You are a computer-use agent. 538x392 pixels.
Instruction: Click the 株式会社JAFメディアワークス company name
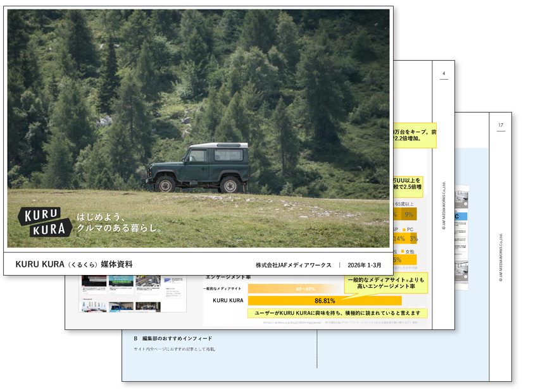click(x=293, y=265)
